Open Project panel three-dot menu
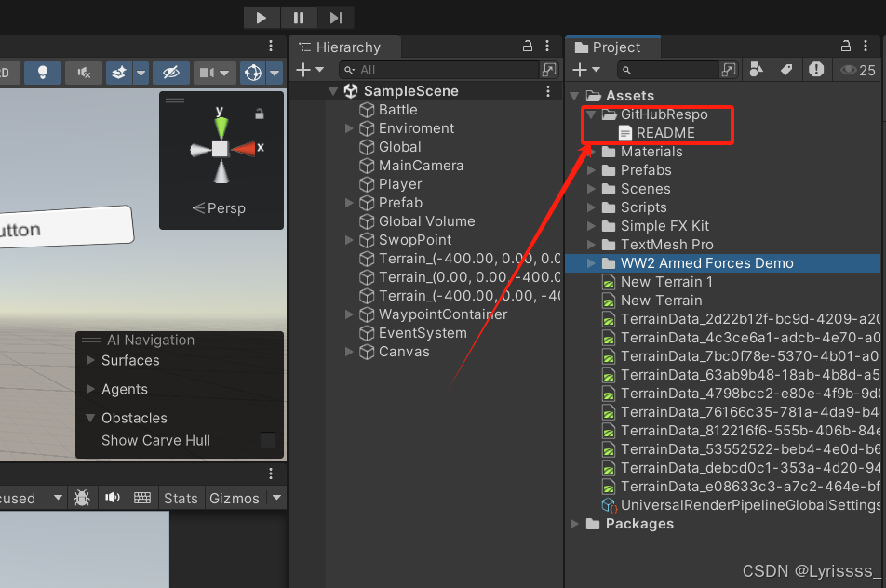Screen dimensions: 886x588 point(866,46)
